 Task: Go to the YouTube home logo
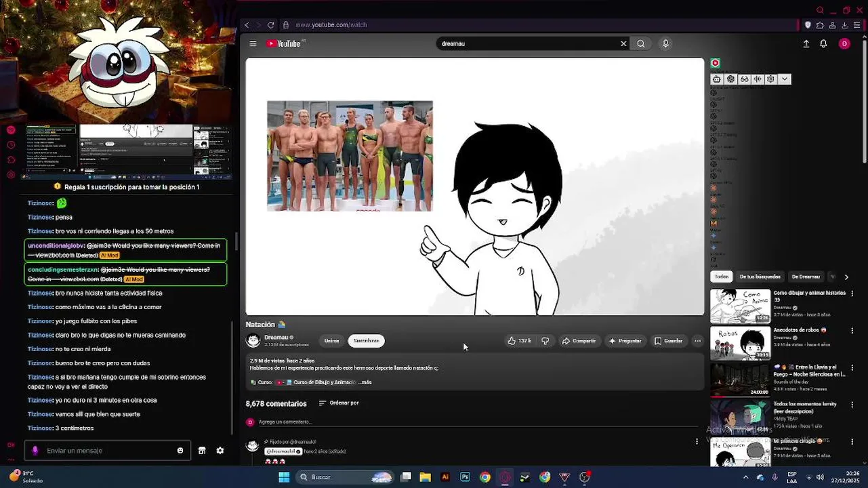coord(285,43)
